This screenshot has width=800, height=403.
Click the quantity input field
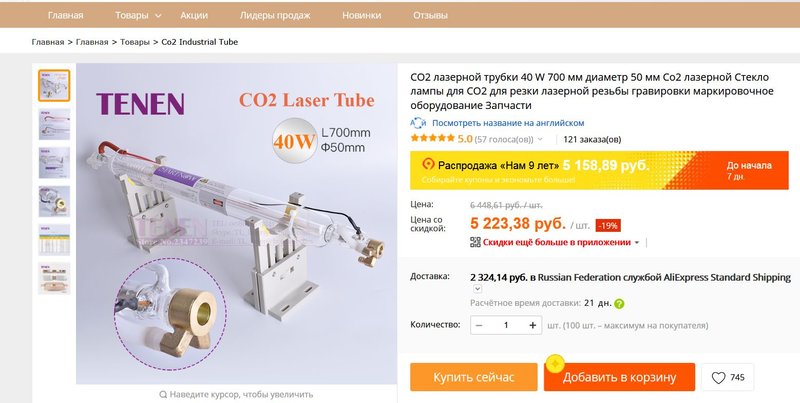506,325
